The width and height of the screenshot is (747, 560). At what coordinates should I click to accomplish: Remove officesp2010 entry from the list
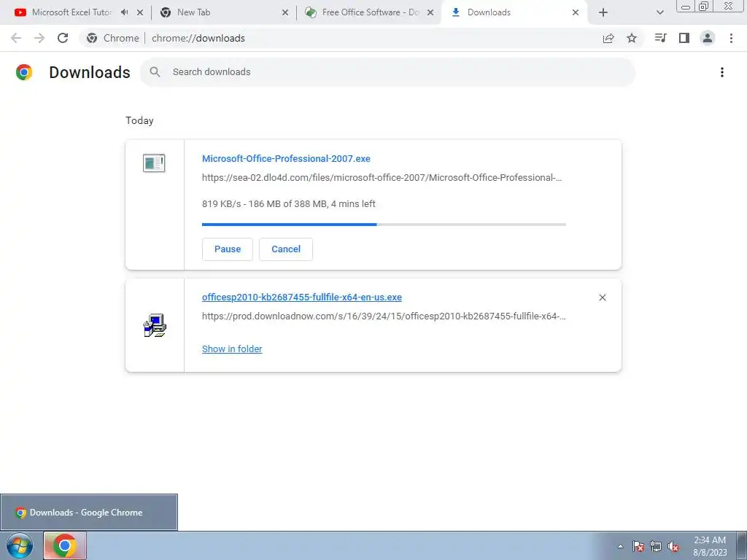(602, 297)
